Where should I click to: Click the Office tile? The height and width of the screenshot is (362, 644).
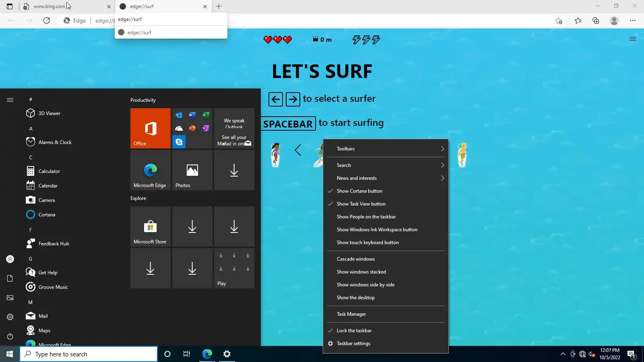click(x=151, y=128)
